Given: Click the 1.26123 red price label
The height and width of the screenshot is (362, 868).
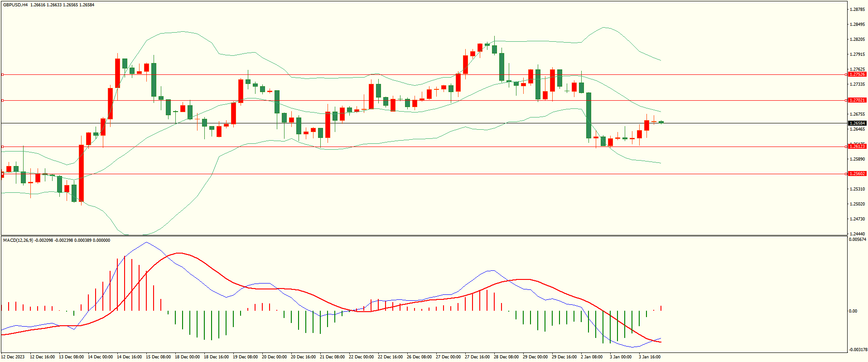Looking at the screenshot, I should (857, 147).
